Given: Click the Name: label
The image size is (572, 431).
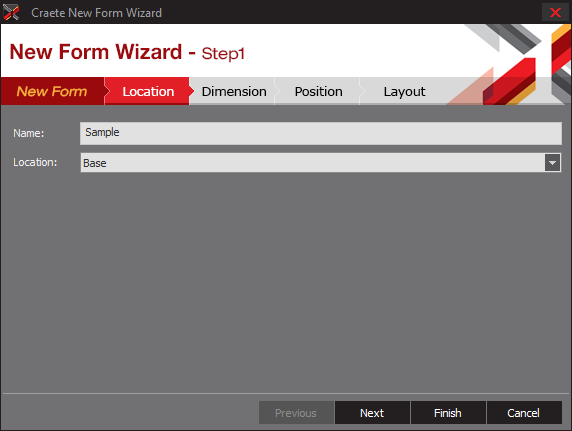Looking at the screenshot, I should [28, 133].
